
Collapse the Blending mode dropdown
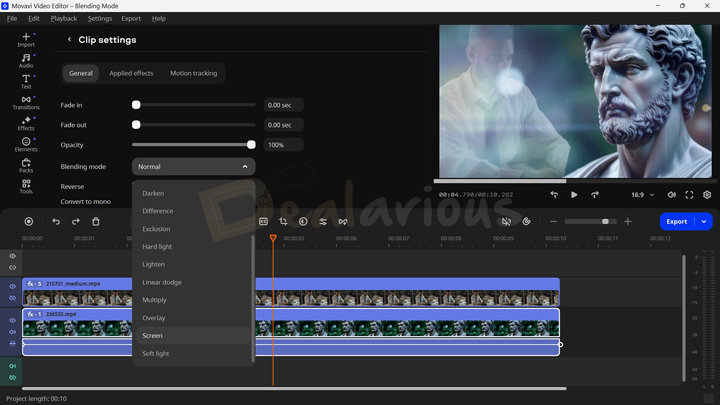(x=245, y=167)
